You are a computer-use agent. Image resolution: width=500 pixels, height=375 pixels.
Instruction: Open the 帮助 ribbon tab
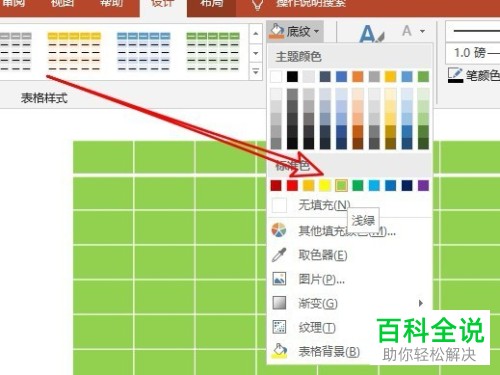click(111, 4)
